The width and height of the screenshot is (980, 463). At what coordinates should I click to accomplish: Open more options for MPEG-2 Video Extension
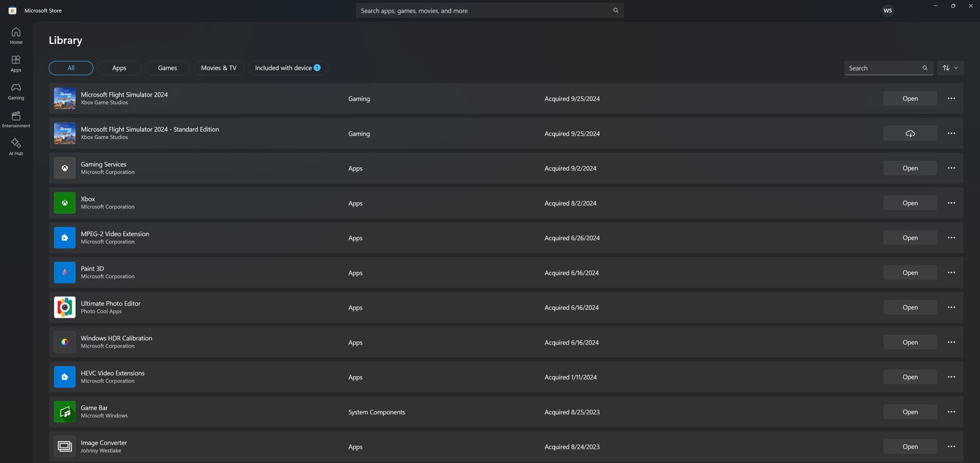tap(951, 238)
